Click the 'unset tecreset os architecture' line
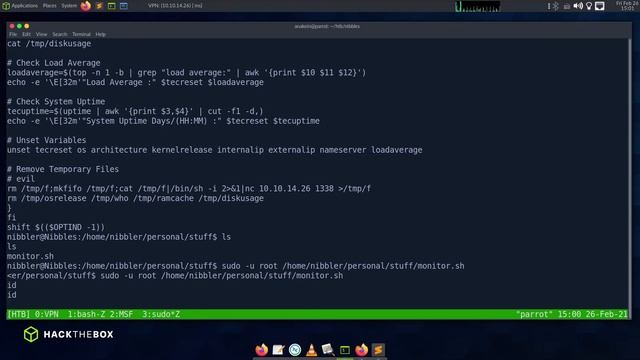Screen dimensions: 640x360 (215, 150)
